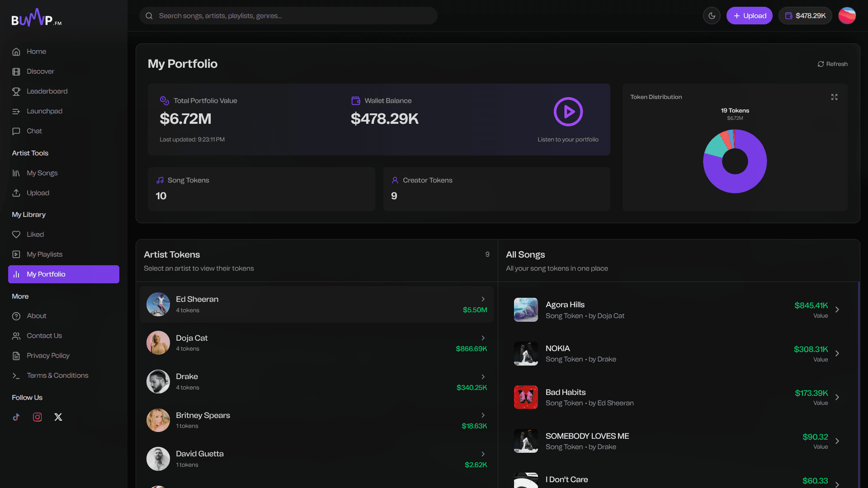Open the search magnifier icon

(x=149, y=15)
